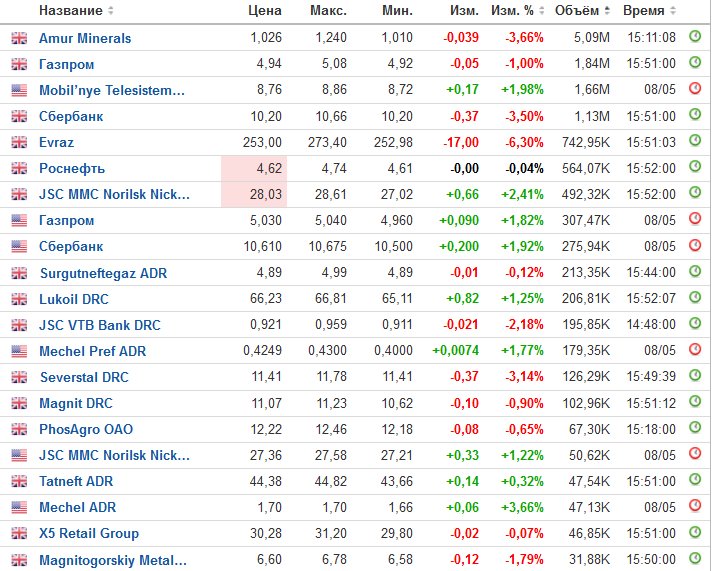
Task: Open the Lukoil DRC link
Action: (x=74, y=299)
